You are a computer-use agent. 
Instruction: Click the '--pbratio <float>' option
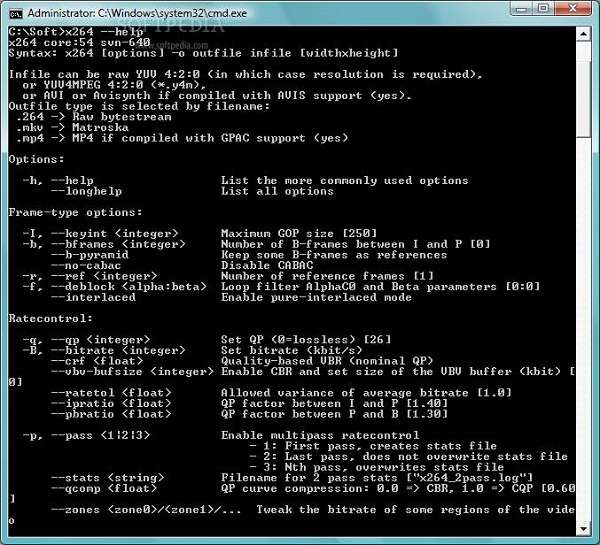click(x=111, y=414)
